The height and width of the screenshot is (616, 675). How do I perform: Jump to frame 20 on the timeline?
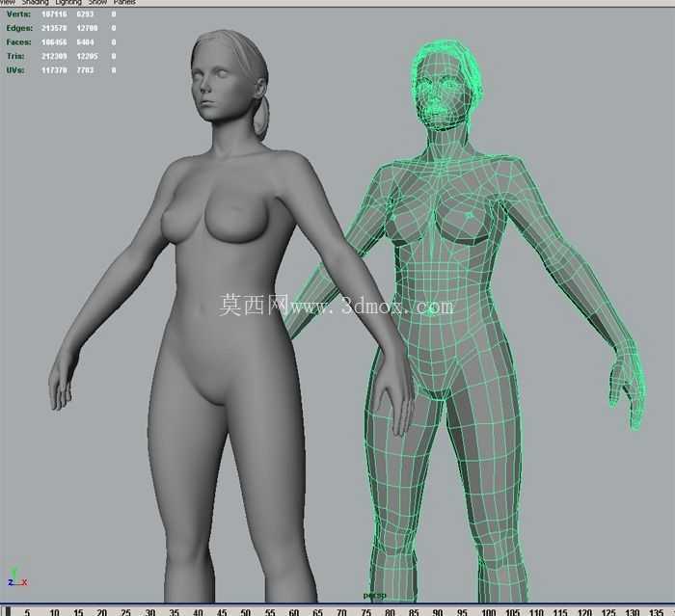[101, 612]
